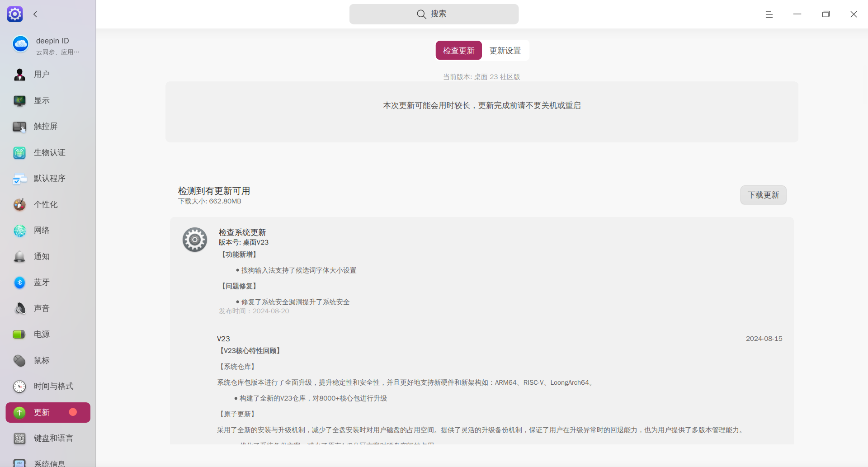Open the 显示 (Display) settings icon
This screenshot has height=467, width=868.
pyautogui.click(x=19, y=101)
